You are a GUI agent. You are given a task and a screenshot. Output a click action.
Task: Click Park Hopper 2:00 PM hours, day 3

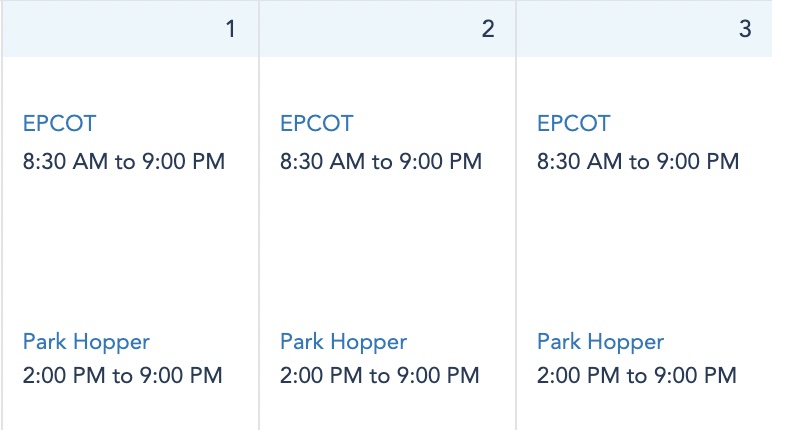pyautogui.click(x=637, y=377)
